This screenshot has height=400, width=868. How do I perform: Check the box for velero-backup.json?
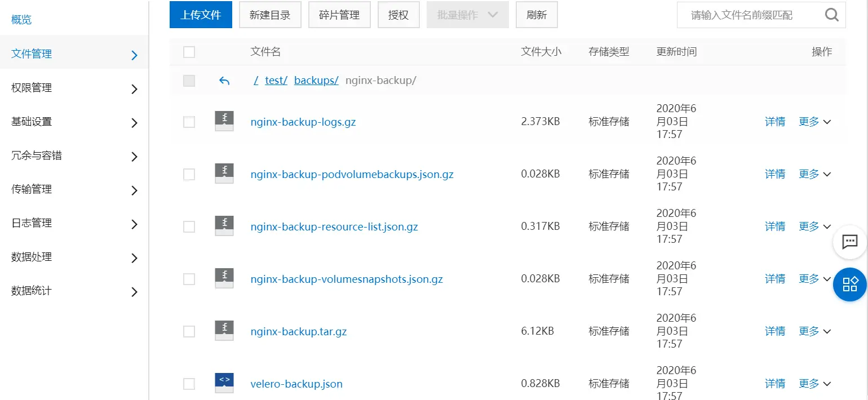(x=189, y=384)
